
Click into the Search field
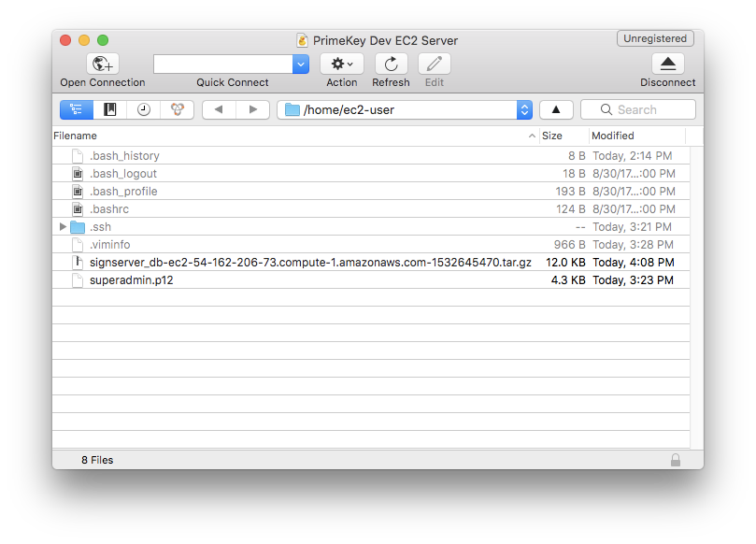click(x=645, y=109)
